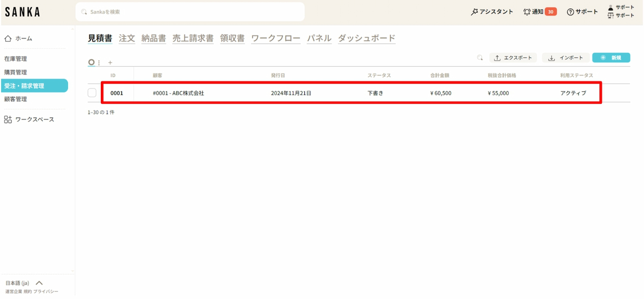Go to ホーム in sidebar
The width and height of the screenshot is (644, 299).
coord(18,39)
